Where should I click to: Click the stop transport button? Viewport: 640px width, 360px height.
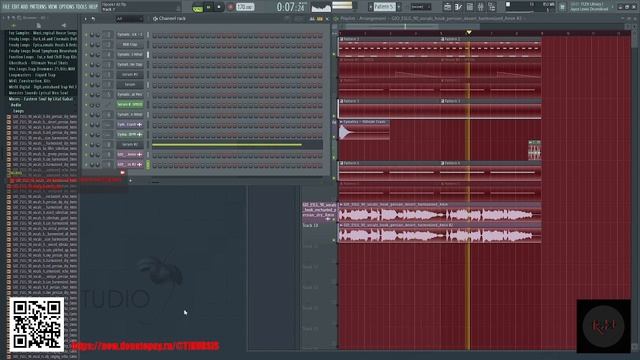[219, 7]
